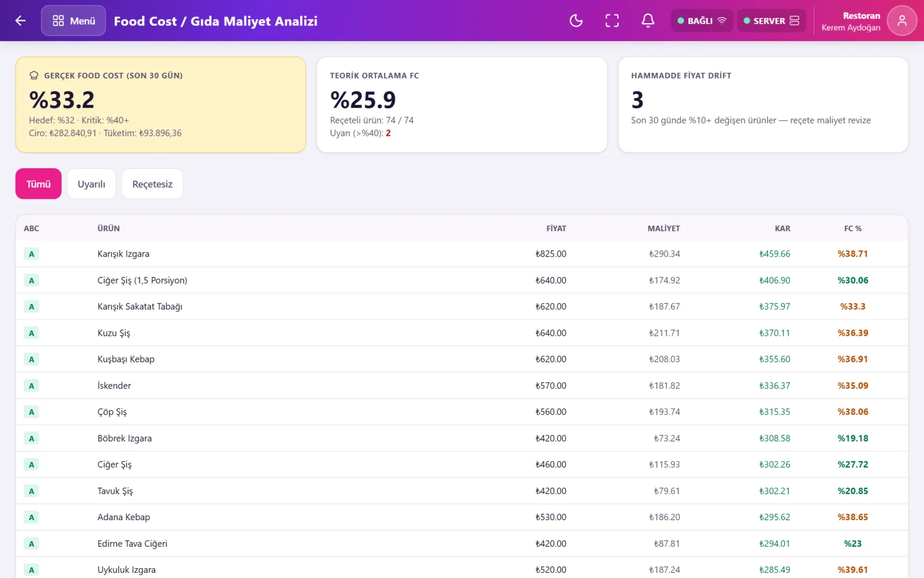Select the Böbrek Izgara product
924x578 pixels.
pyautogui.click(x=125, y=438)
